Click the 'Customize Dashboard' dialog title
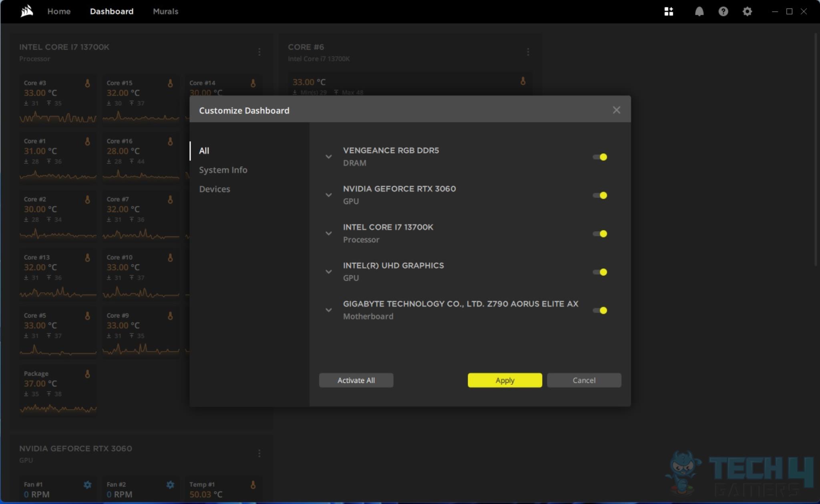Screen dimensions: 820x504 (244, 110)
